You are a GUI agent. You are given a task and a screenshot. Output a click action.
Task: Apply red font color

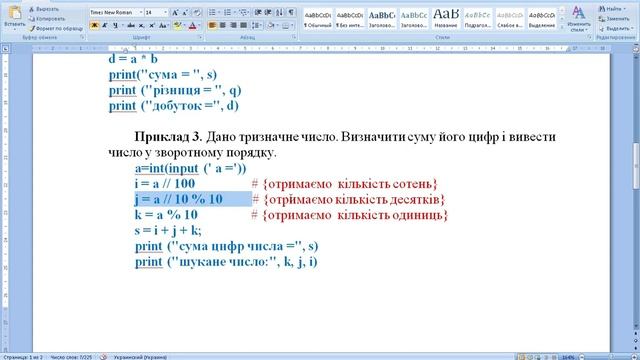pos(192,26)
